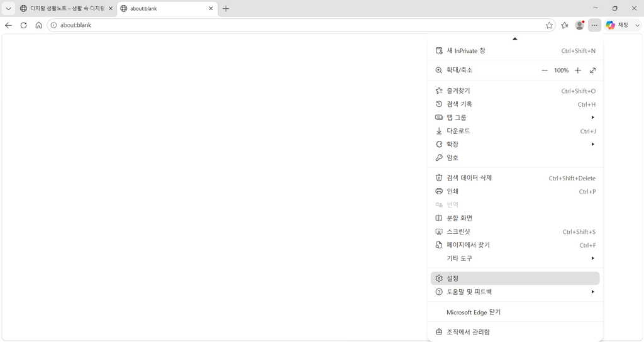Open 설정 settings
Screen dimensions: 644x342
[515, 279]
